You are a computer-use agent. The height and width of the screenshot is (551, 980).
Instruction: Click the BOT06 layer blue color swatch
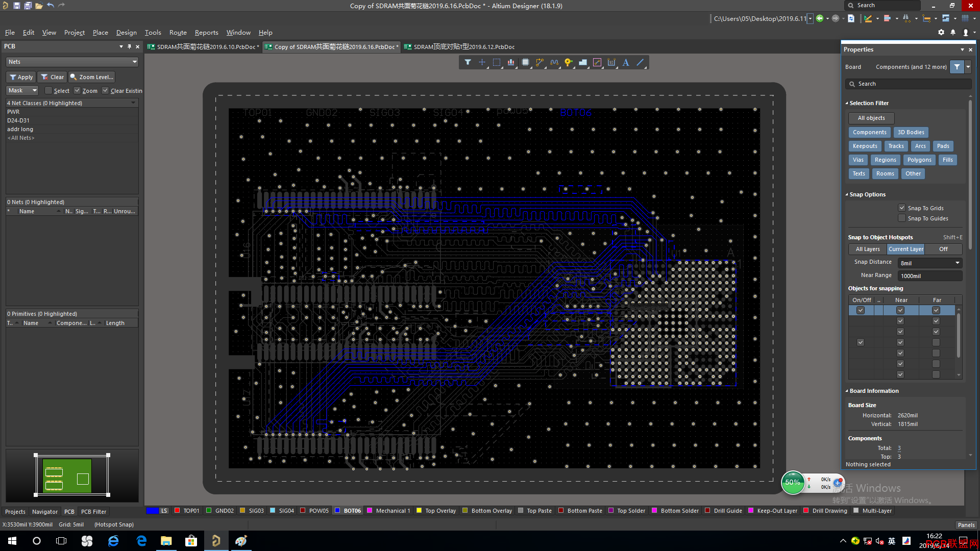pyautogui.click(x=337, y=510)
